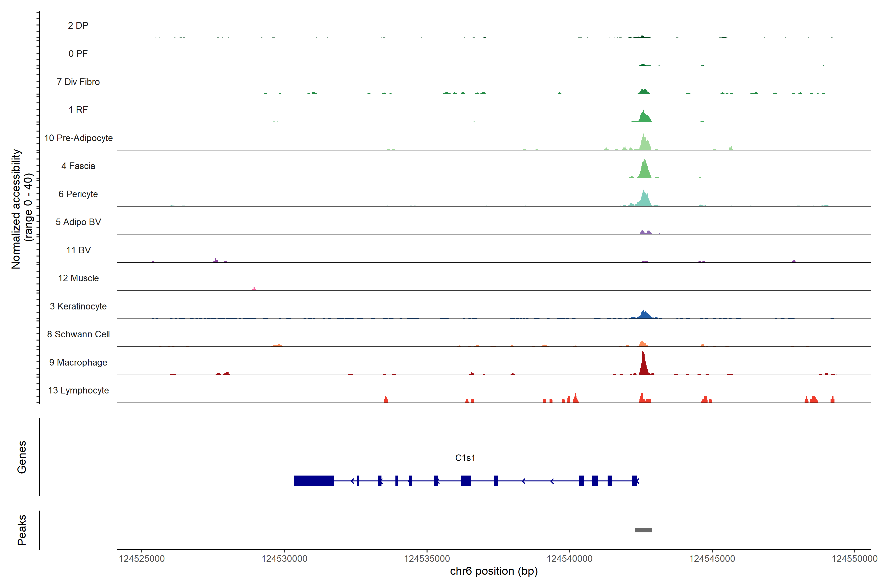The width and height of the screenshot is (882, 588).
Task: Click the 124545000 x-axis tick label
Action: click(712, 559)
